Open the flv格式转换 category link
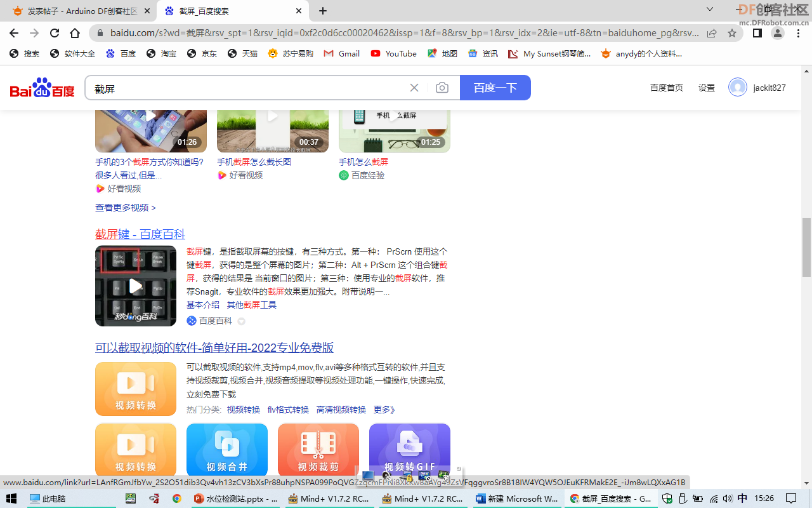 click(288, 410)
